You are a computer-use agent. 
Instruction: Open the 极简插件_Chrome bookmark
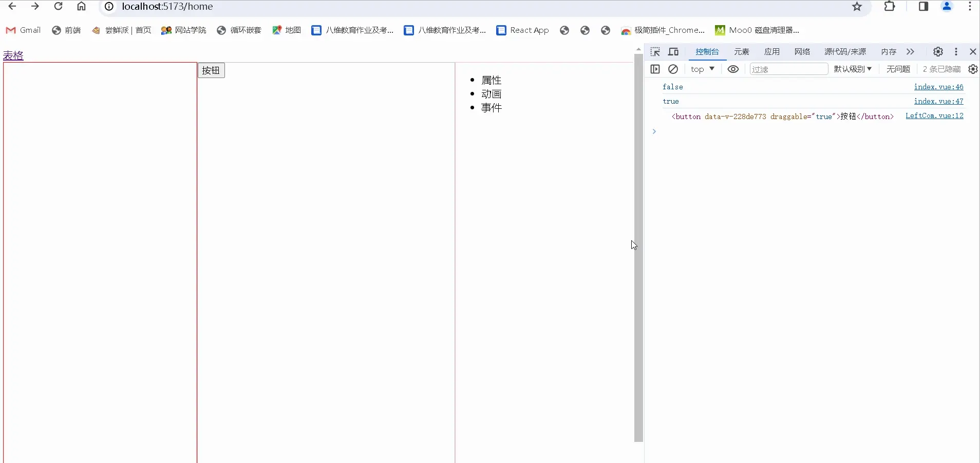[663, 30]
